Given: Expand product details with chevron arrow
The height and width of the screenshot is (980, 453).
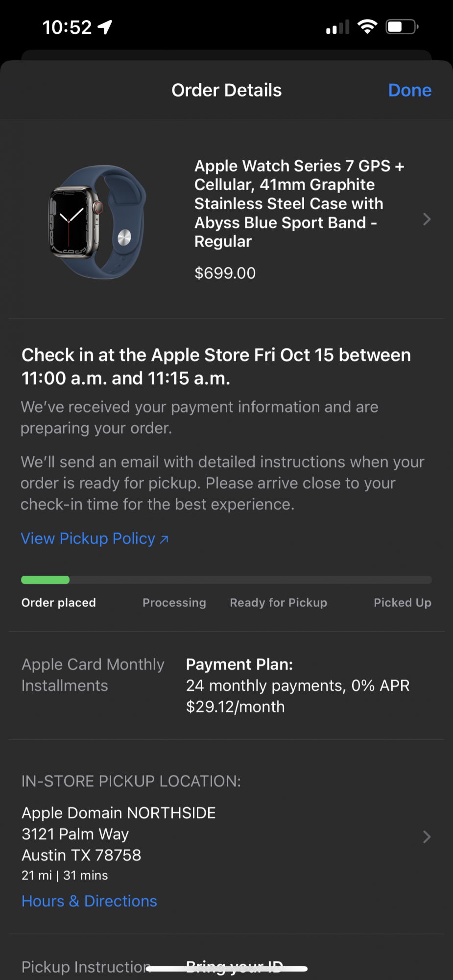Looking at the screenshot, I should [427, 219].
